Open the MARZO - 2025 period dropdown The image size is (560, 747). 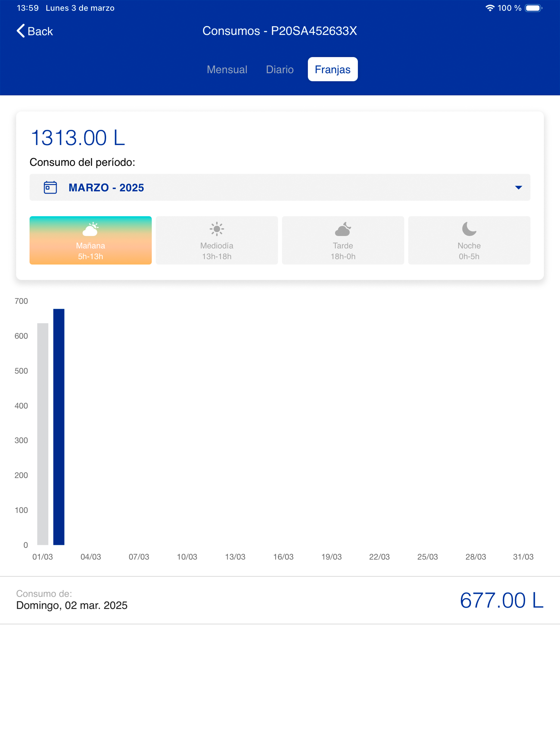[280, 187]
